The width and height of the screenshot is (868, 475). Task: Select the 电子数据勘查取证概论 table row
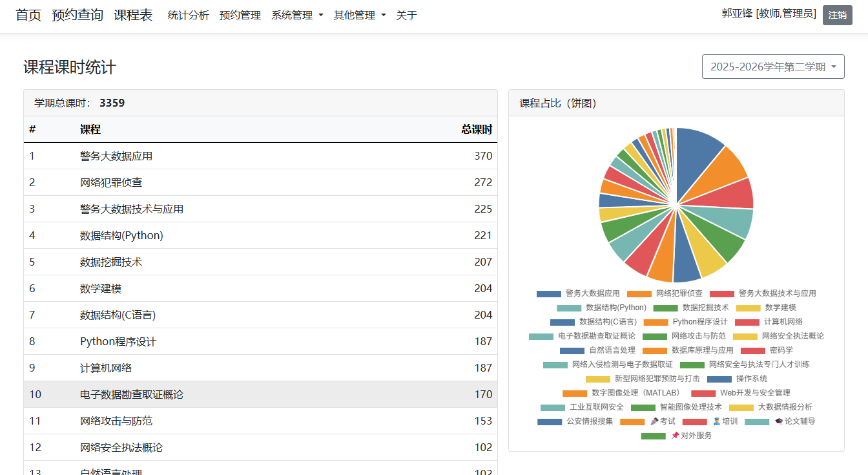(260, 394)
